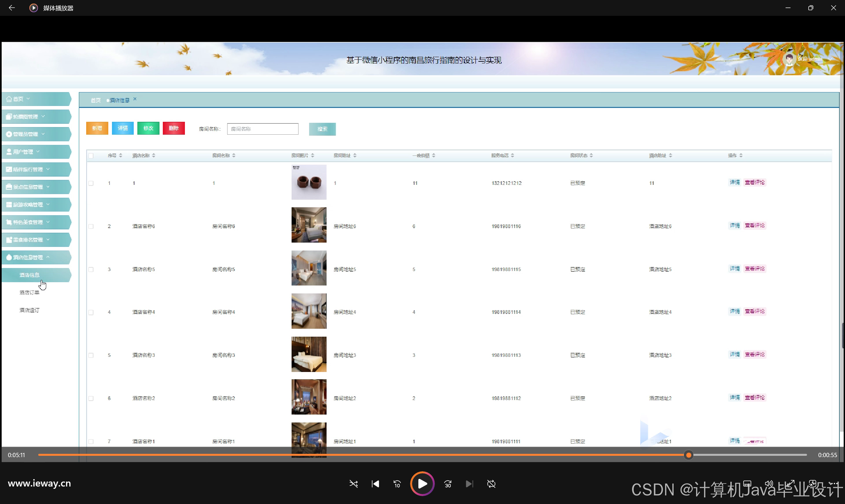Expand the 特色美食管理 sidebar menu
Image resolution: width=845 pixels, height=504 pixels.
tap(36, 222)
